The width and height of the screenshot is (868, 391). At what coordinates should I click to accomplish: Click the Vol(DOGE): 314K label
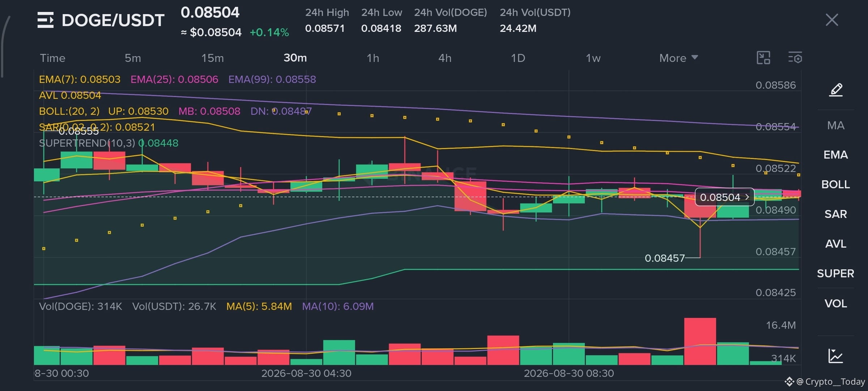[x=81, y=307]
